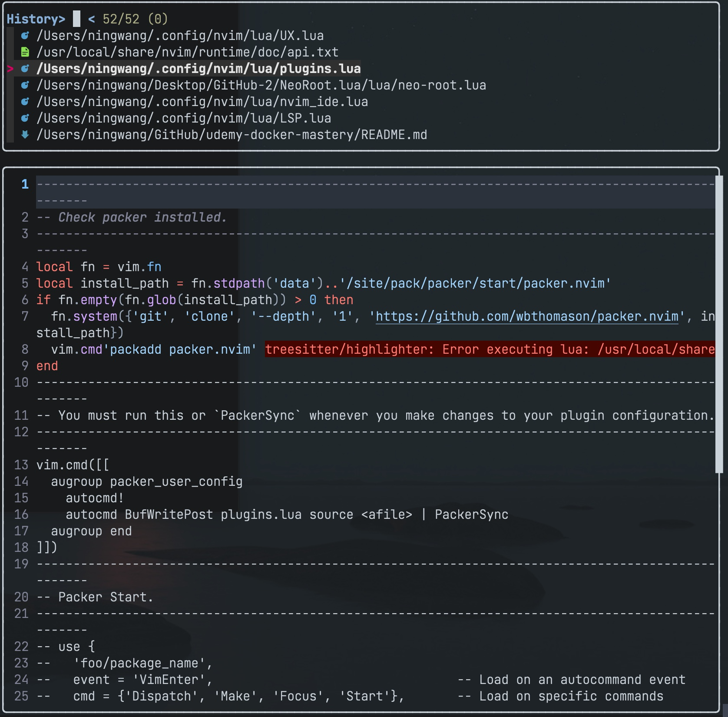The width and height of the screenshot is (728, 717).
Task: Click the green text file icon beside api.txt
Action: click(x=24, y=52)
